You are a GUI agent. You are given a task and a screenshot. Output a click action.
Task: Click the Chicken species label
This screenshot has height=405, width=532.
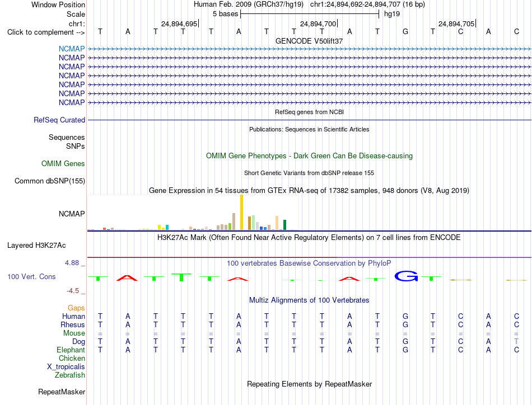(72, 358)
